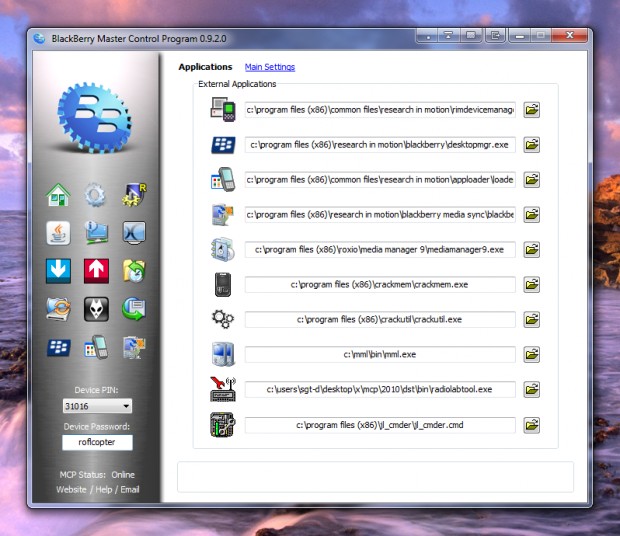Click the large BlackBerry gear logo
The image size is (620, 536).
point(94,118)
